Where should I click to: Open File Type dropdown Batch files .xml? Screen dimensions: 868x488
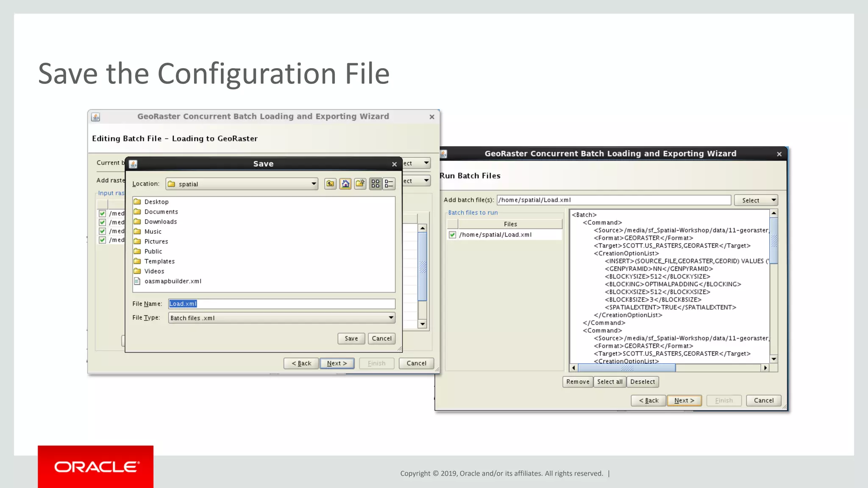point(282,318)
